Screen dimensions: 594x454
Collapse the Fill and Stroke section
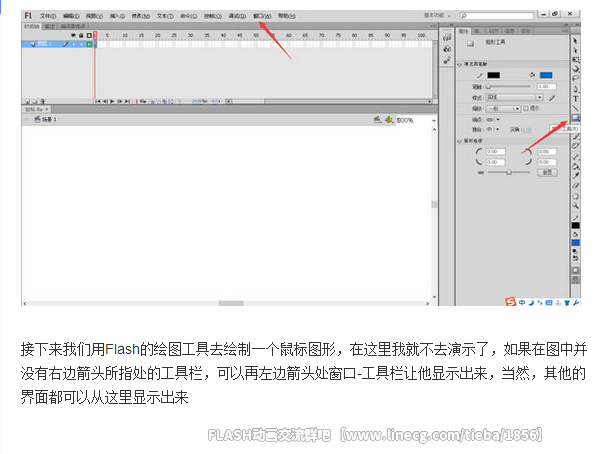coord(460,64)
